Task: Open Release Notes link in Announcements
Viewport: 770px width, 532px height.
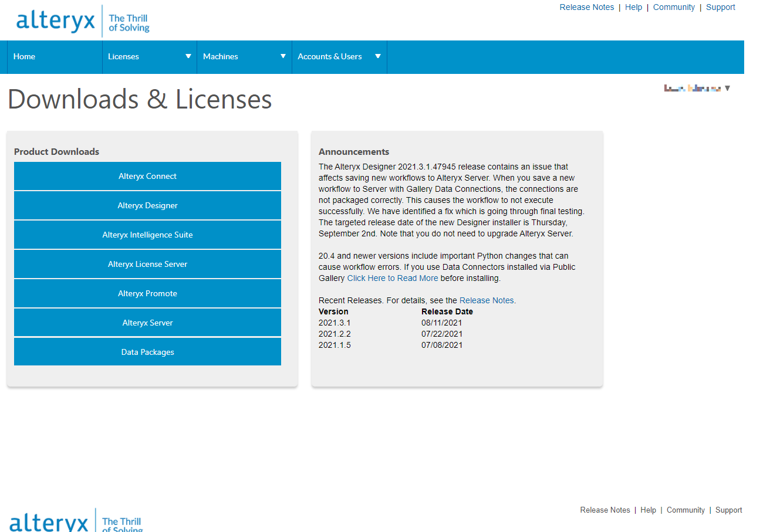Action: pos(487,300)
